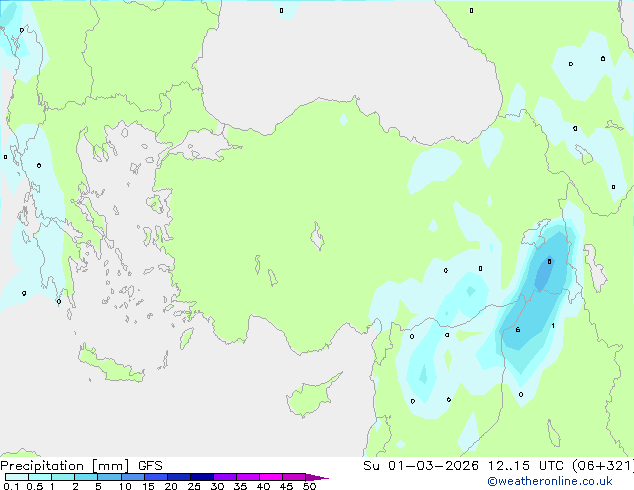Click the 'GFS' model label
The image size is (634, 490).
[150, 466]
